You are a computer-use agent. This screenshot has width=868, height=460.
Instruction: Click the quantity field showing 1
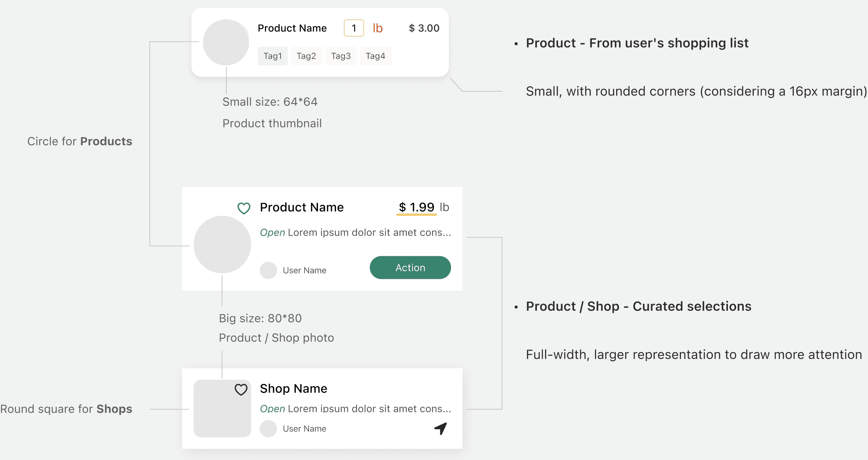click(x=354, y=28)
